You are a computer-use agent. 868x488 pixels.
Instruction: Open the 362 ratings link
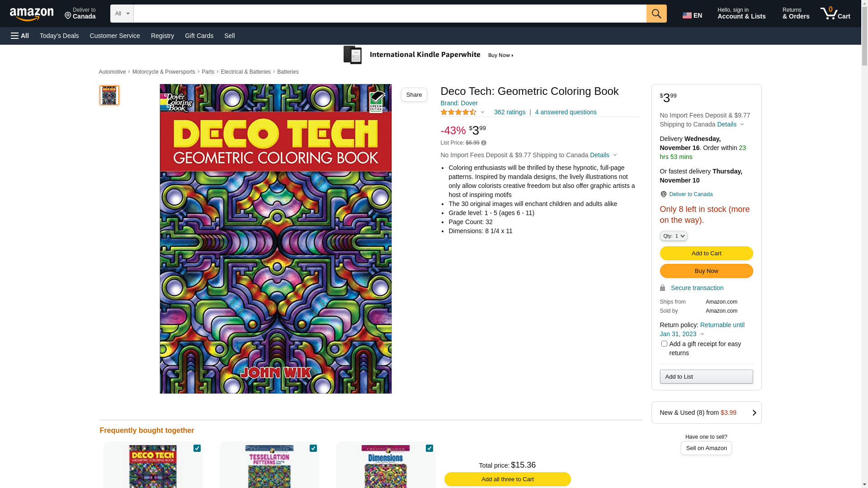[509, 112]
